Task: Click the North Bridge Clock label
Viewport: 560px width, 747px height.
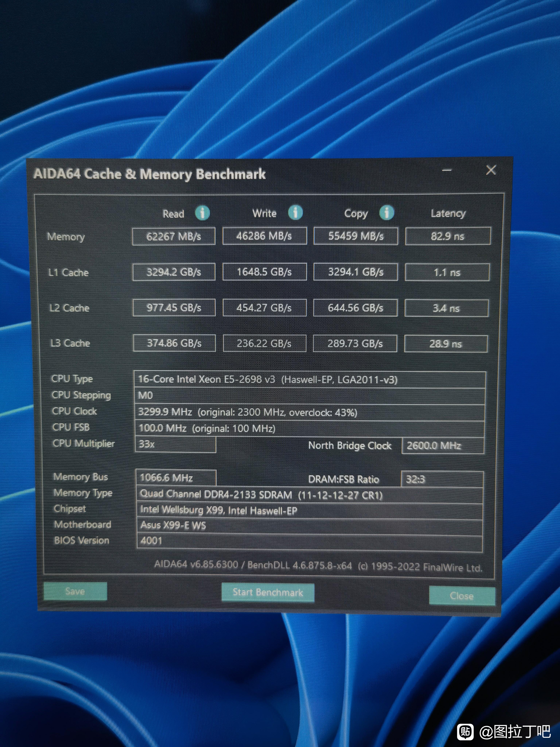Action: point(350,446)
